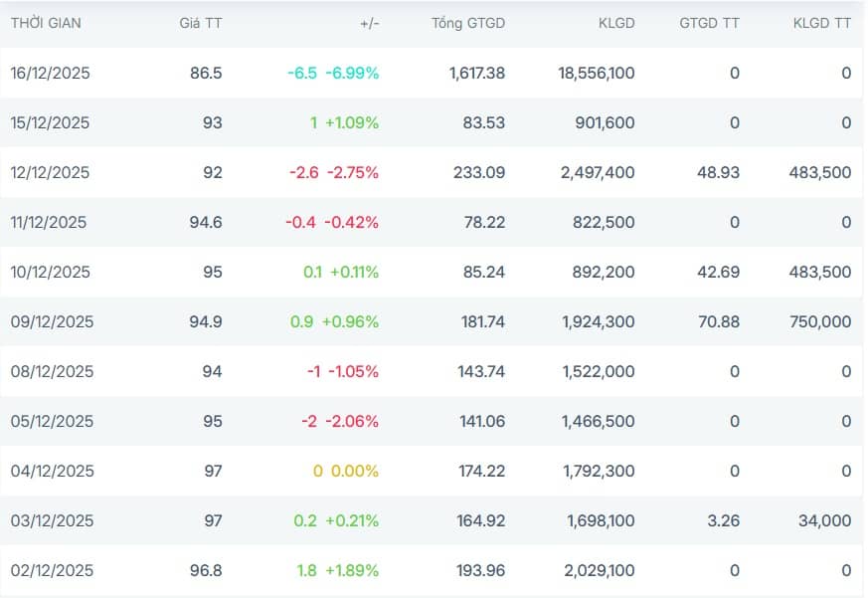The height and width of the screenshot is (598, 868).
Task: Select the 02/12/2025 date cell
Action: 52,570
